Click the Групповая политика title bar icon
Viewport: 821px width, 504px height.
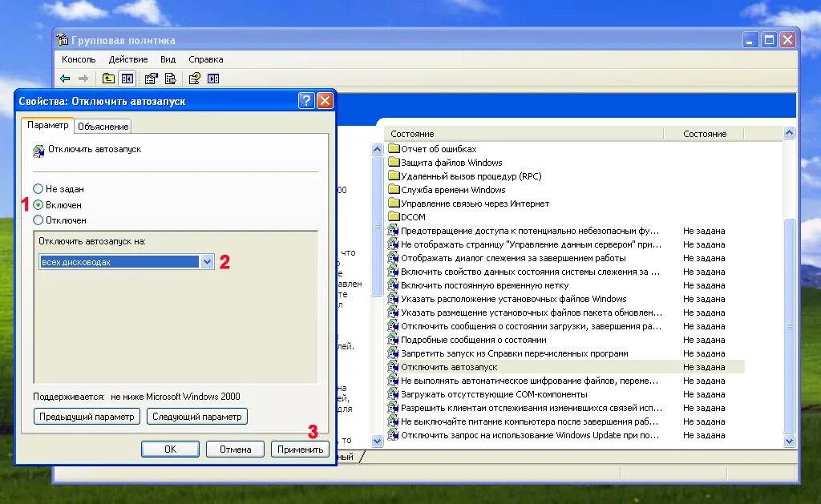pyautogui.click(x=63, y=40)
